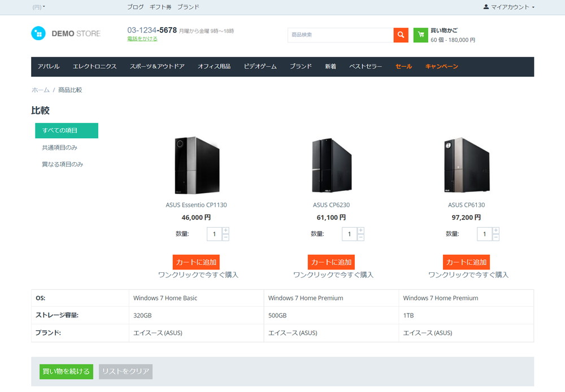The height and width of the screenshot is (392, 565).
Task: Open the ASUS Essentio CP1130 product image
Action: (197, 165)
